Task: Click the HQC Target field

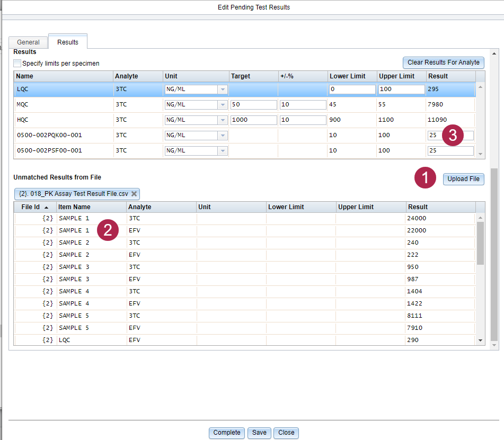Action: click(254, 120)
